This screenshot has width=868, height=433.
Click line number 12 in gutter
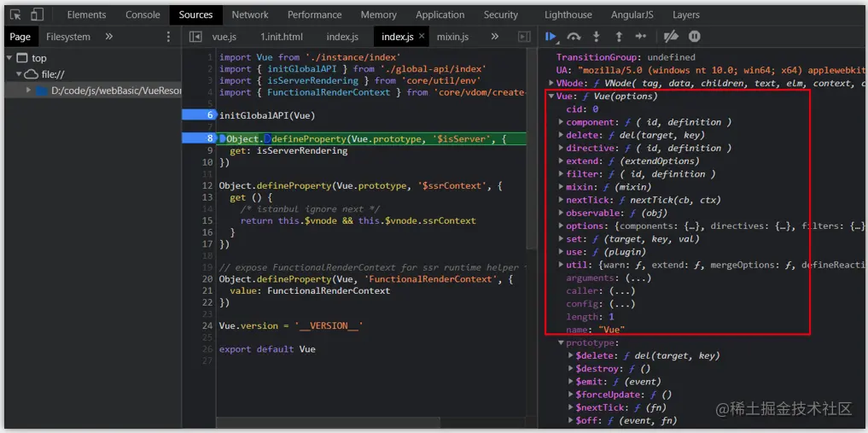(207, 185)
